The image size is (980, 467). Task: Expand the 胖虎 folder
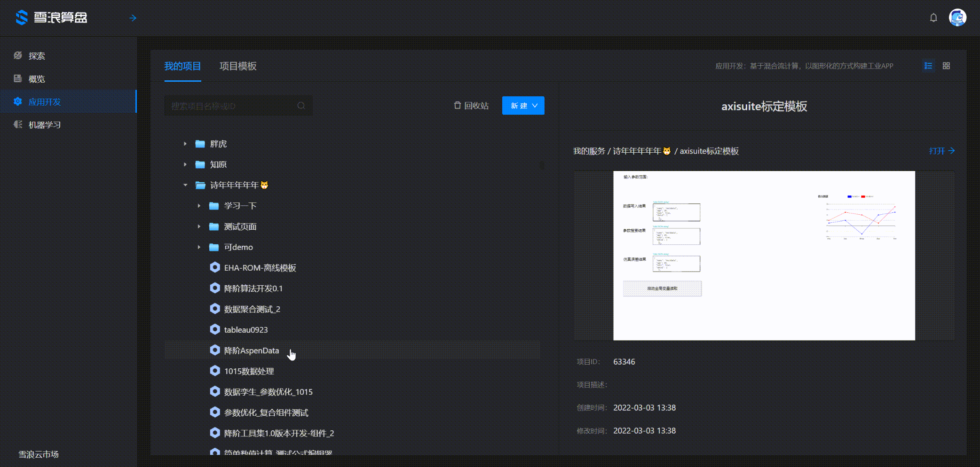pos(185,144)
